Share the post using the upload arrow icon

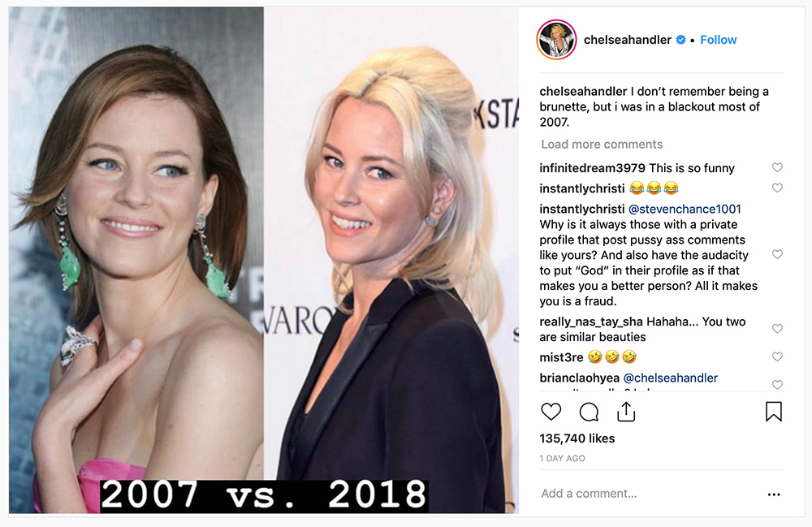[626, 412]
